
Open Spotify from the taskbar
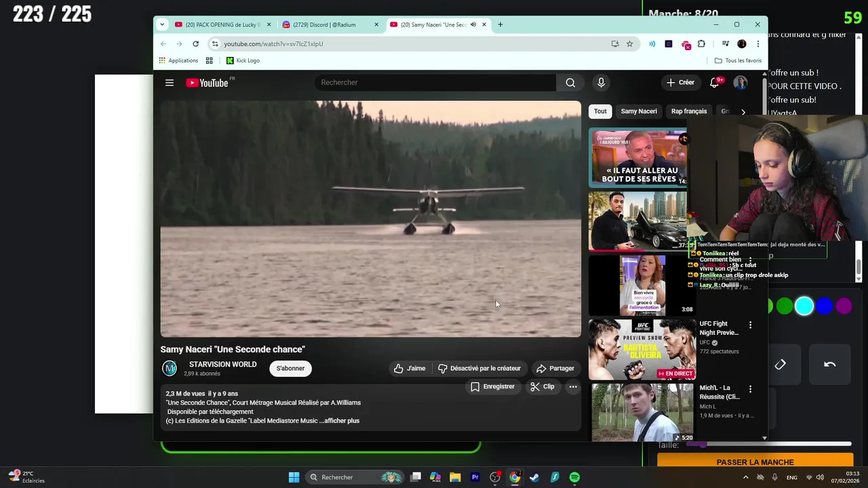[574, 477]
